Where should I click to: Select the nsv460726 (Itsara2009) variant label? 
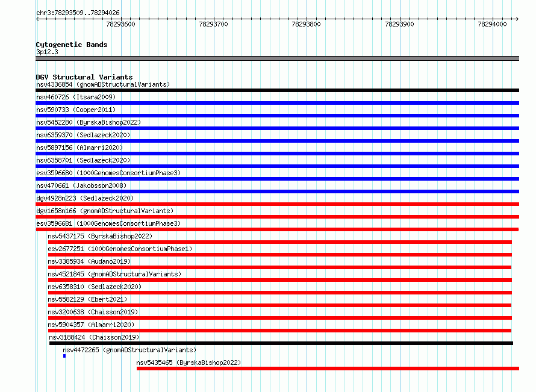click(76, 97)
